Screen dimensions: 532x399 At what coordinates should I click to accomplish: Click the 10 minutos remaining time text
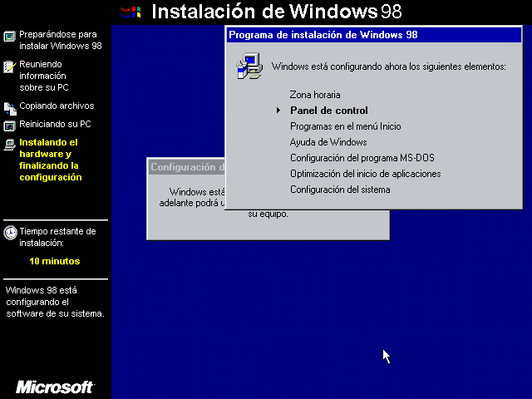[x=55, y=261]
